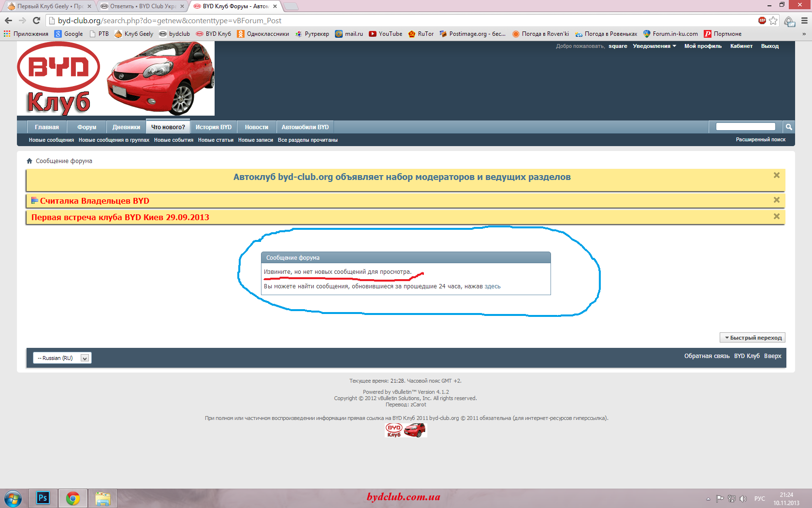The width and height of the screenshot is (812, 508).
Task: Click the forum search magnifier icon
Action: tap(789, 127)
